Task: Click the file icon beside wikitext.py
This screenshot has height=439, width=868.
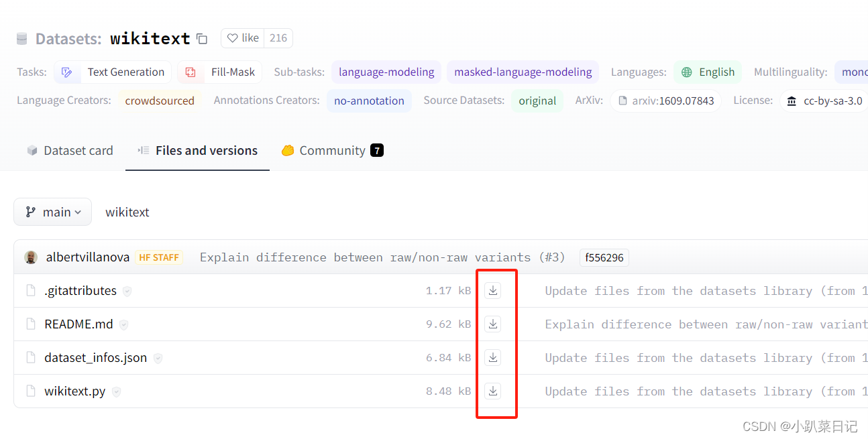Action: point(30,391)
